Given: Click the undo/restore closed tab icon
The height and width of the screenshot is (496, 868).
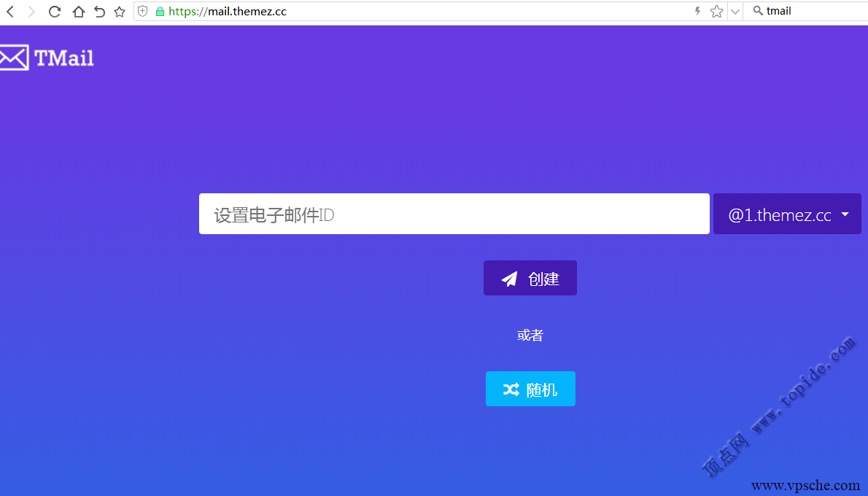Looking at the screenshot, I should 99,12.
